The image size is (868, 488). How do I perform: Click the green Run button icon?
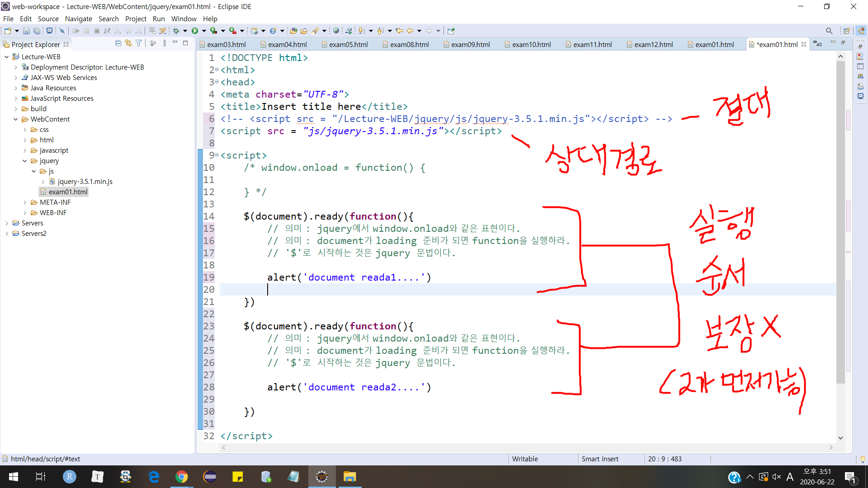(195, 31)
